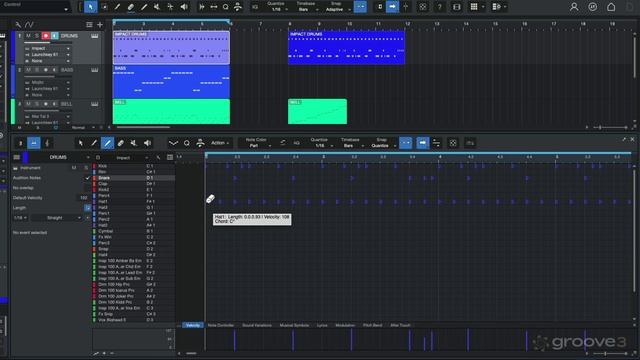640x360 pixels.
Task: Open the wrench options above track list
Action: pyautogui.click(x=18, y=24)
